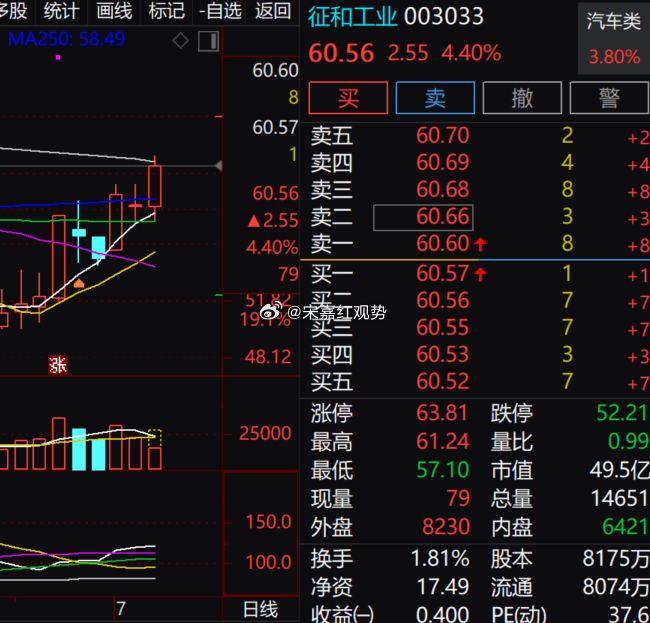Click the 最高 value 61.24
The width and height of the screenshot is (650, 623).
[x=442, y=441]
